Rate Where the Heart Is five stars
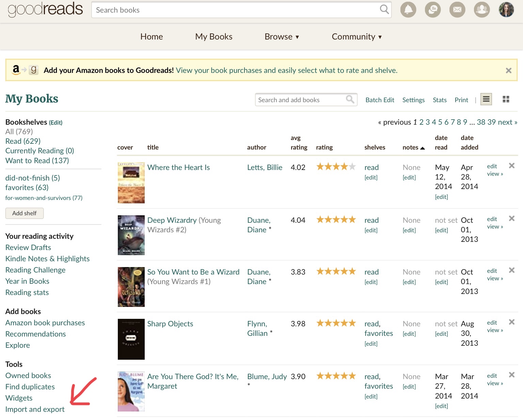The width and height of the screenshot is (523, 420). (x=352, y=167)
